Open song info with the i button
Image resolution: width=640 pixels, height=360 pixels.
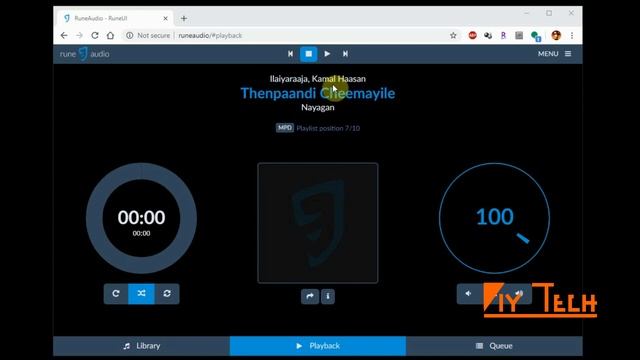click(x=328, y=296)
